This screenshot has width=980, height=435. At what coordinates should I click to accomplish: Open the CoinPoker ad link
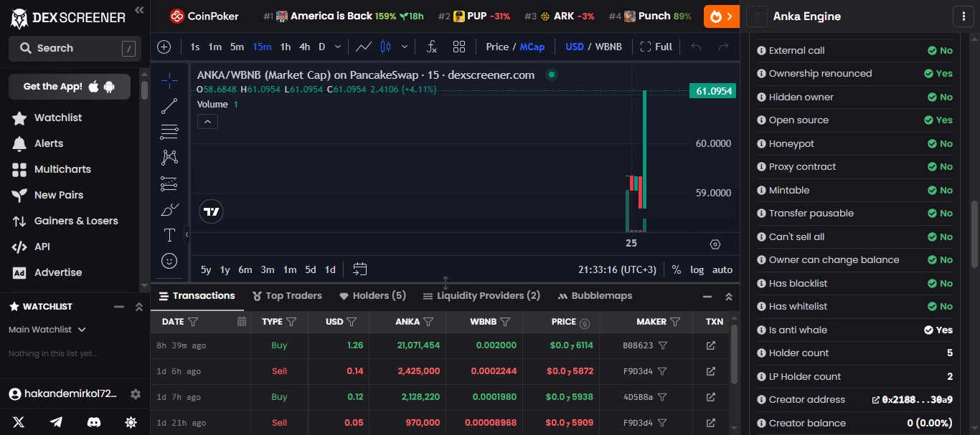pyautogui.click(x=204, y=16)
